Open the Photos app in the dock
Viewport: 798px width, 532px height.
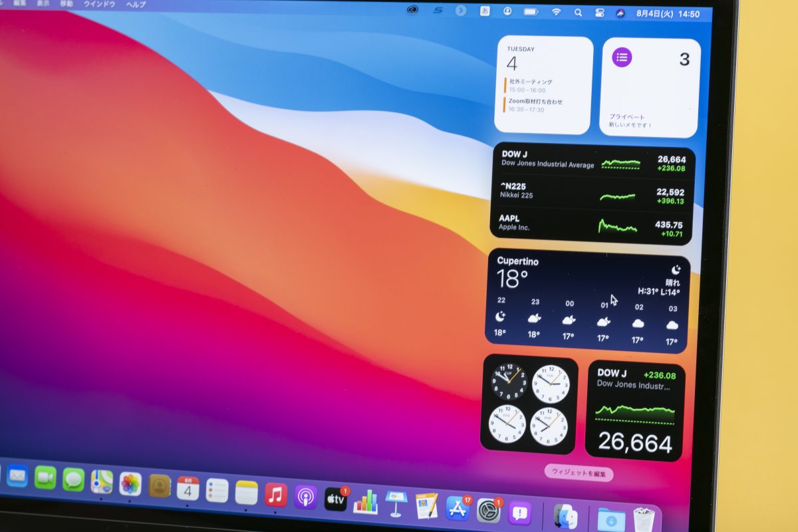pos(130,484)
